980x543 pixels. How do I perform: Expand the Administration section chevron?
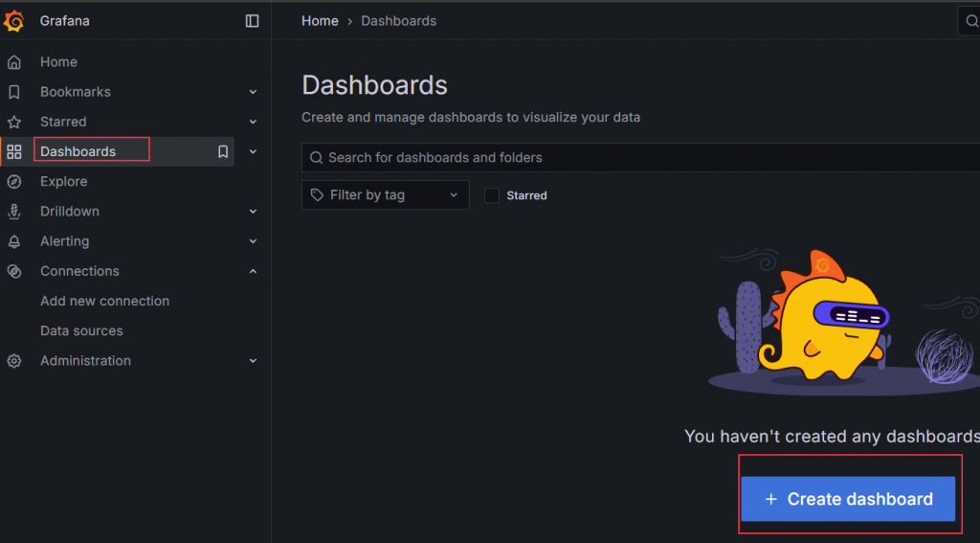tap(253, 361)
